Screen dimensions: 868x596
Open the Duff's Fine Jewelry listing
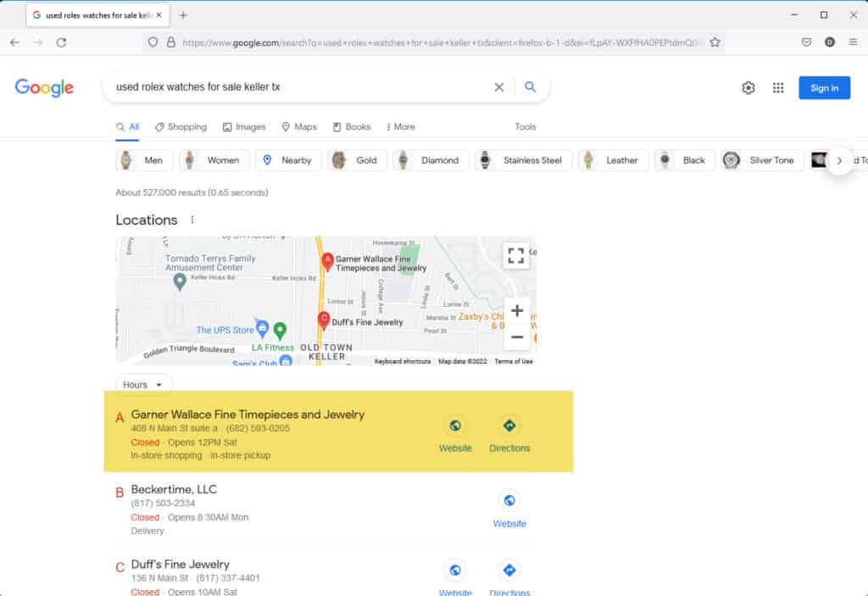point(180,564)
